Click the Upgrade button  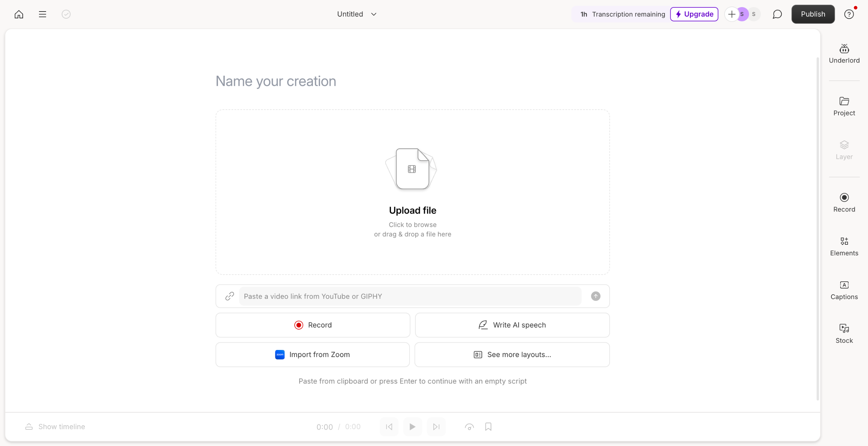point(694,14)
